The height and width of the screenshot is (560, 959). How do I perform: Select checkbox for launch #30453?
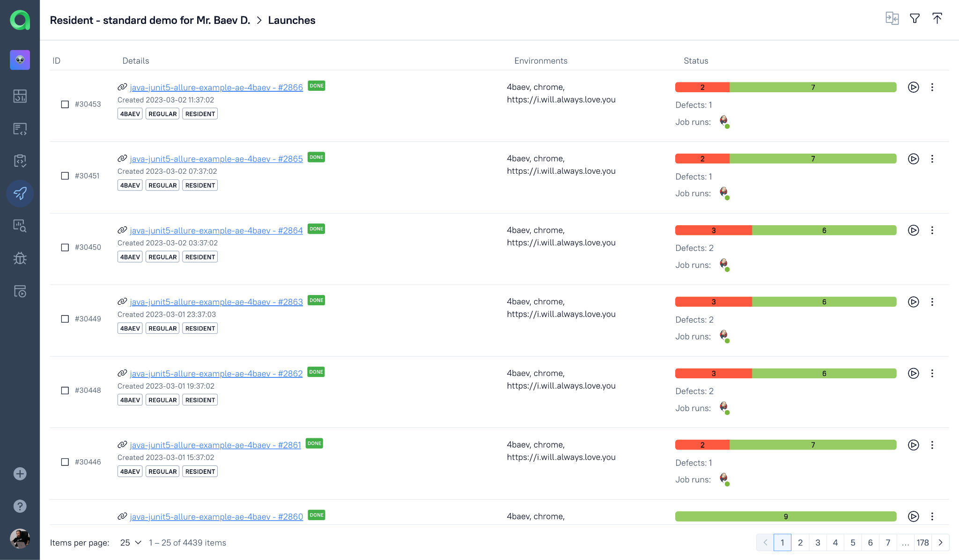(x=65, y=104)
